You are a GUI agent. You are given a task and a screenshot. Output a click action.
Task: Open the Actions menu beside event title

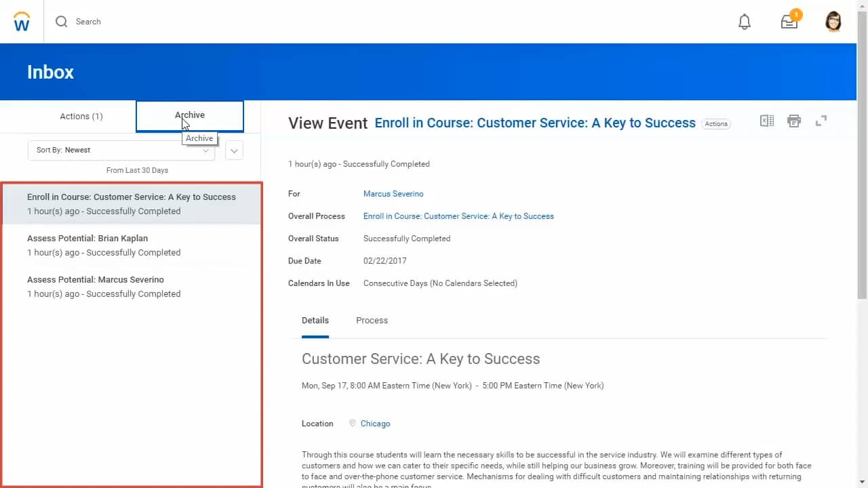[x=716, y=124]
